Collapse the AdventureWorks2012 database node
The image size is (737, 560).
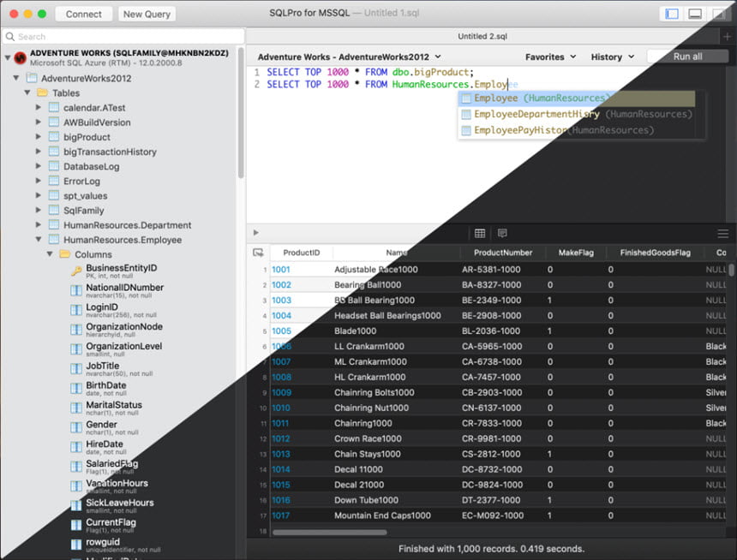click(x=16, y=78)
